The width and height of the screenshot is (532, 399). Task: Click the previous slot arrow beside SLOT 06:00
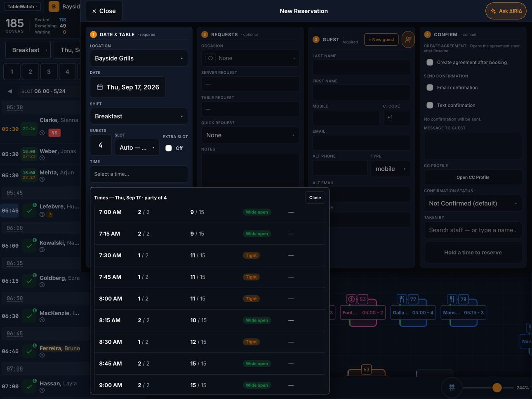click(10, 91)
